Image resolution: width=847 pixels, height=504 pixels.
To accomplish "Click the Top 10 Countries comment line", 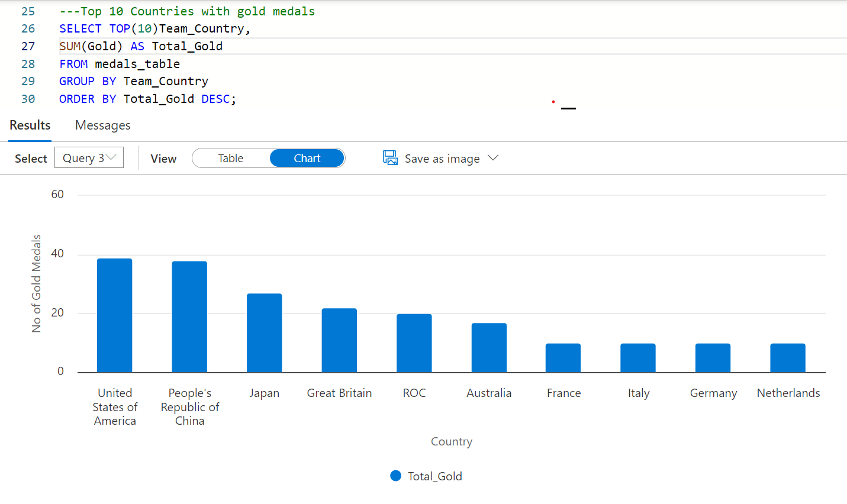I will pyautogui.click(x=187, y=11).
